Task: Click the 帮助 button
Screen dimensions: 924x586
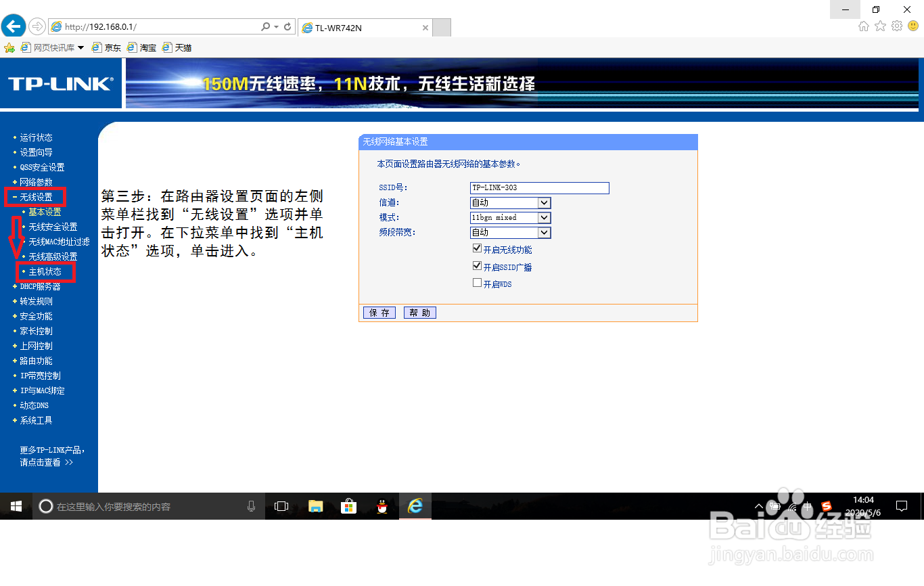Action: tap(419, 312)
